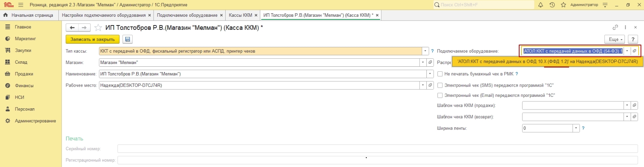Open the Администрирование section
This screenshot has height=167, width=644.
click(x=36, y=121)
